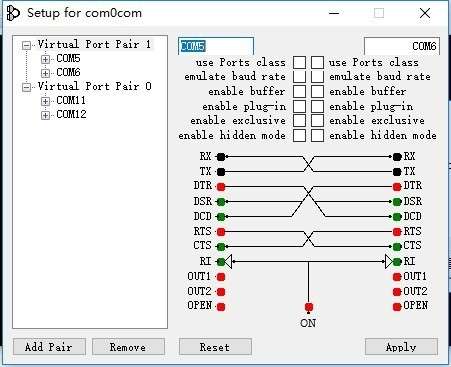Check enable exclusive for COM6
Image resolution: width=451 pixels, height=367 pixels.
[317, 121]
